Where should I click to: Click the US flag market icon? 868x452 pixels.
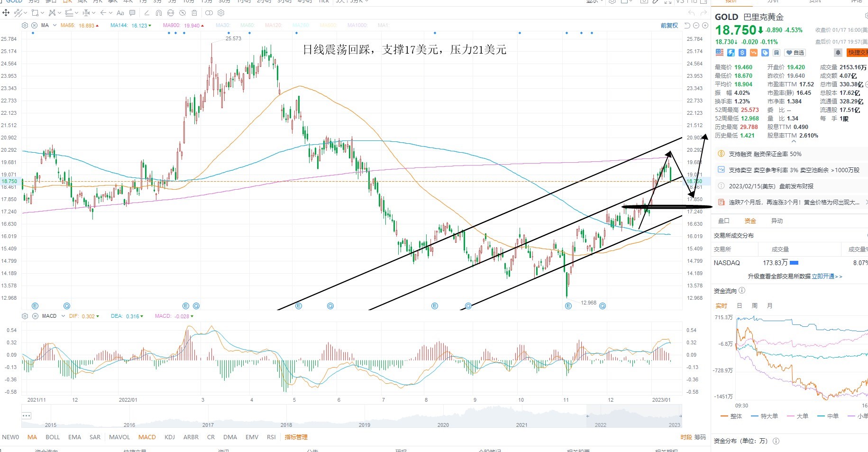coord(720,53)
